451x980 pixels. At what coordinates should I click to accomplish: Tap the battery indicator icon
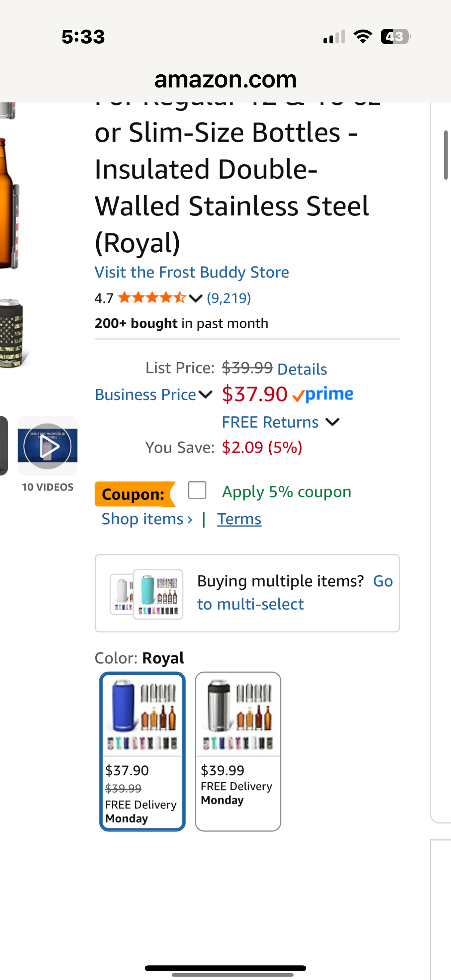[x=395, y=37]
